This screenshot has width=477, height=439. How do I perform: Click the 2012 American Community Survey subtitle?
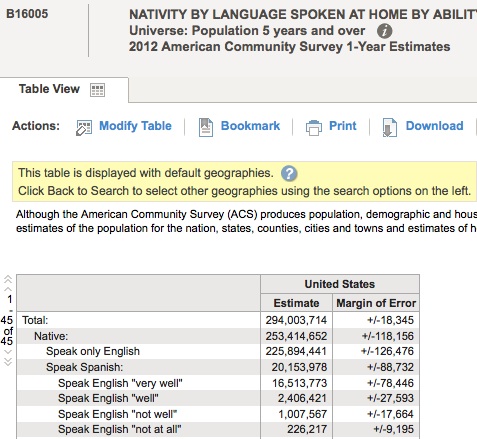click(289, 47)
